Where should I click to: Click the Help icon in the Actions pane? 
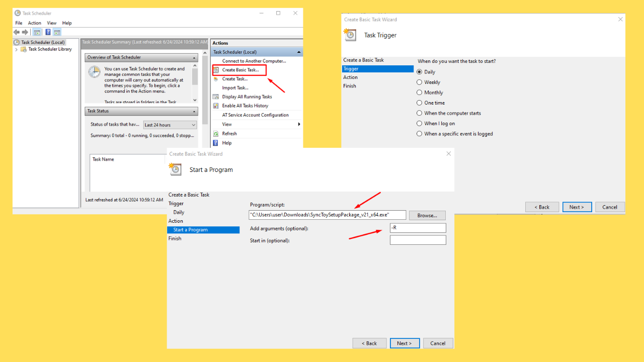pos(216,143)
